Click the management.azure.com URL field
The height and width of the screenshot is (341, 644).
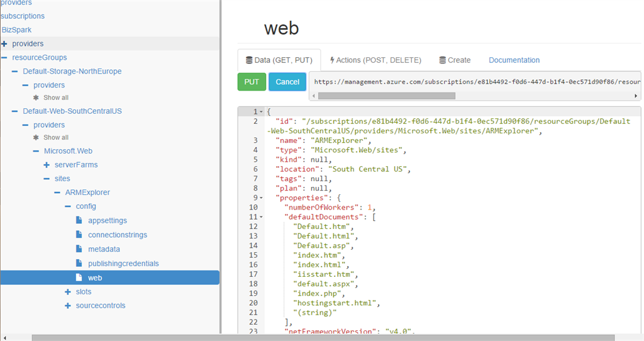point(475,82)
